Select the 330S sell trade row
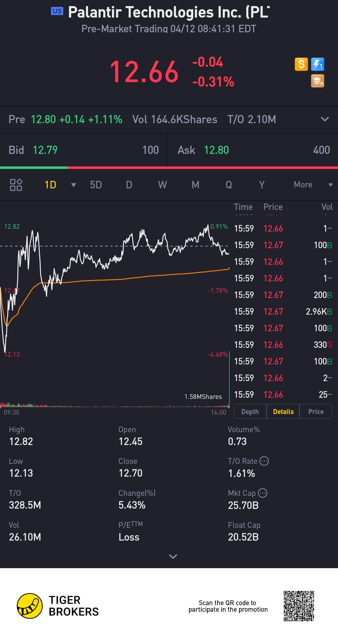Viewport: 338px width, 644px height. click(283, 345)
